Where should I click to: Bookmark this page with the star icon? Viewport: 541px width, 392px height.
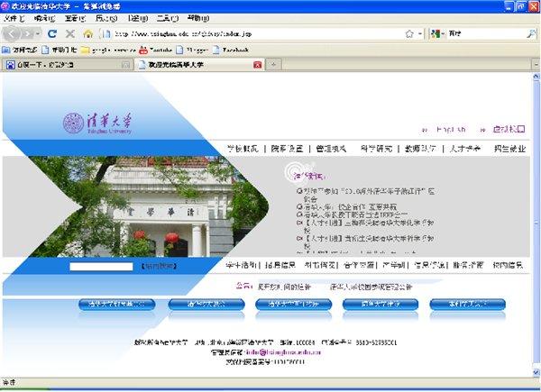coord(409,33)
